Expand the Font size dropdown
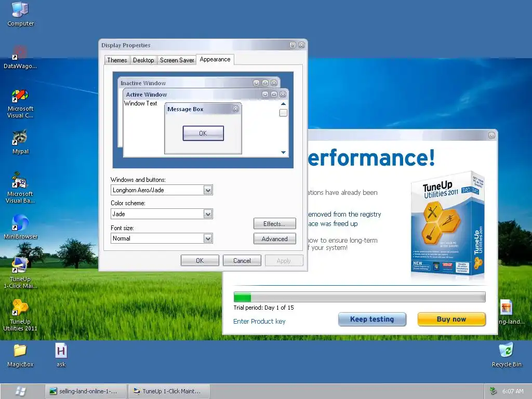 (x=208, y=238)
